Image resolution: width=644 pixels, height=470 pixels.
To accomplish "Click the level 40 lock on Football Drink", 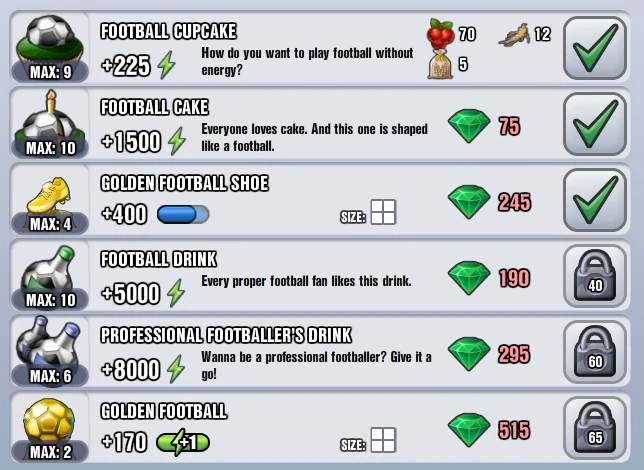I will [595, 276].
